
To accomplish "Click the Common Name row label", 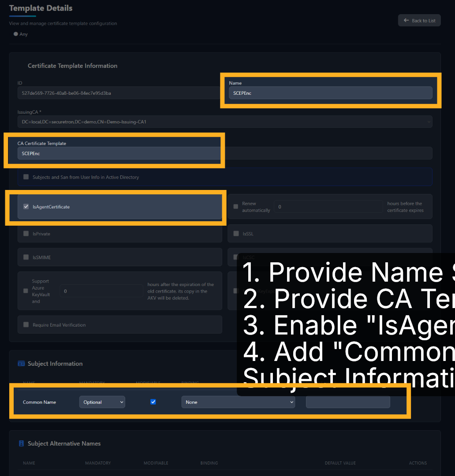I will [x=40, y=402].
